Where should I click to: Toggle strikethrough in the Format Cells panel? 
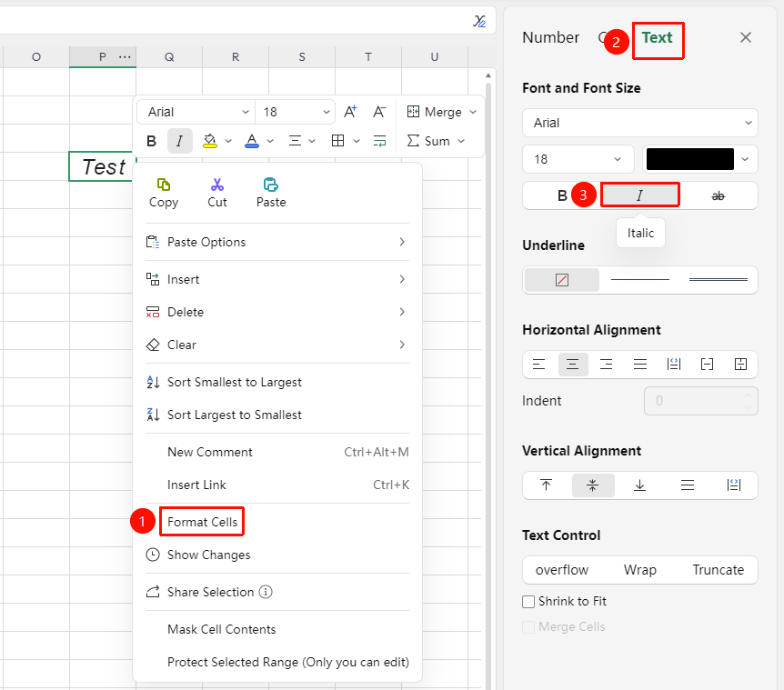coord(718,195)
